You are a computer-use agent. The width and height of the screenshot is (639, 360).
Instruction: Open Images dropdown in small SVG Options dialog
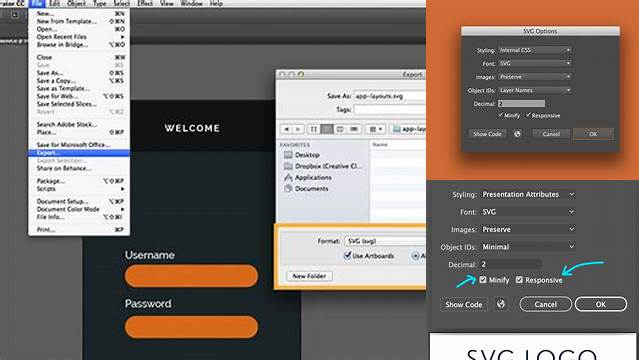click(535, 77)
